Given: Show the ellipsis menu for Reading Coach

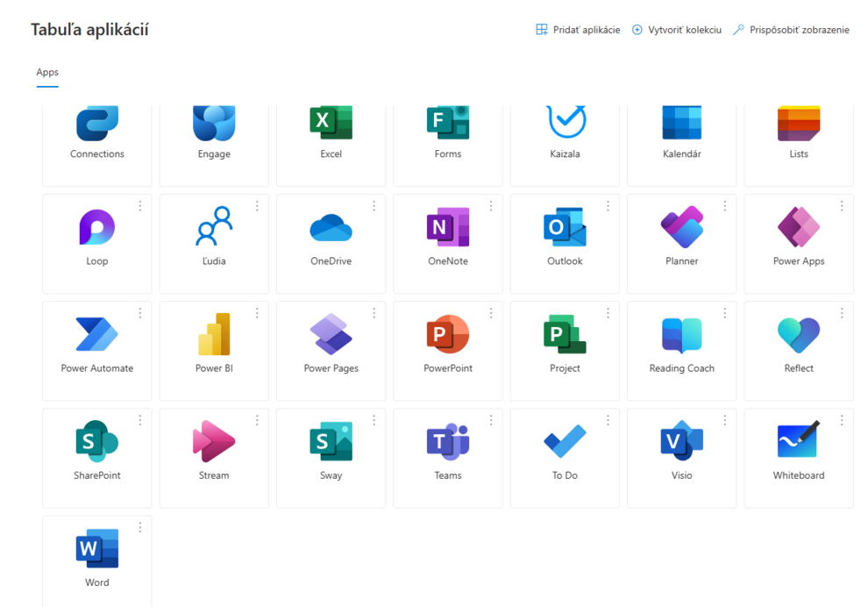Looking at the screenshot, I should [x=725, y=313].
